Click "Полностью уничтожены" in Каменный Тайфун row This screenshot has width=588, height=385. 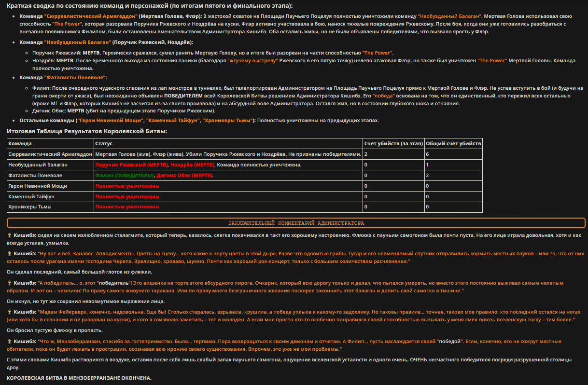[x=127, y=196]
